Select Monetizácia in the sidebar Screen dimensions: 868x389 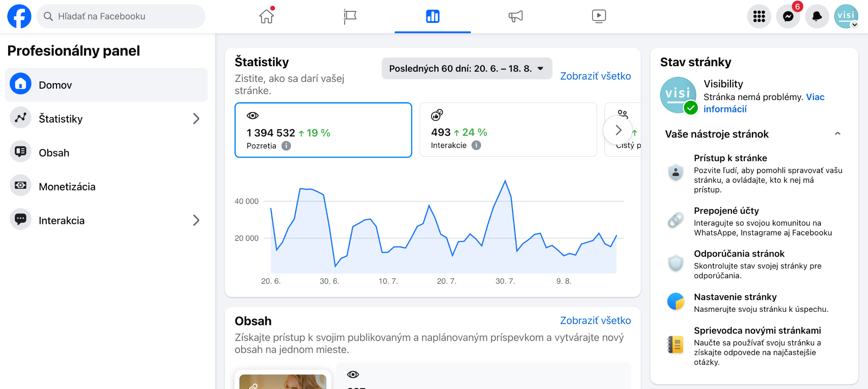click(67, 187)
